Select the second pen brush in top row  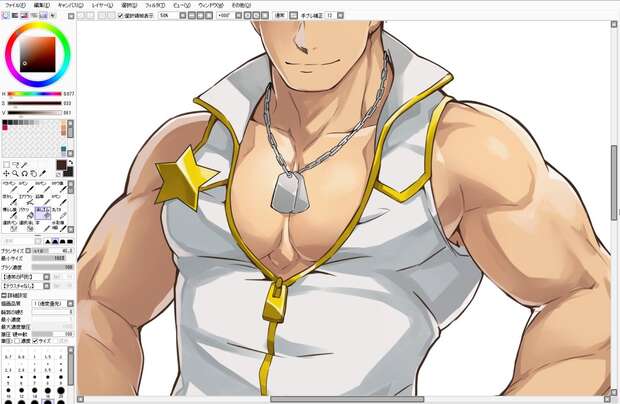(x=26, y=187)
